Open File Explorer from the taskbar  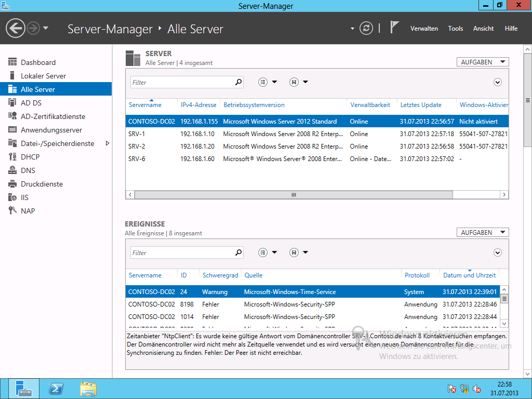click(x=88, y=389)
